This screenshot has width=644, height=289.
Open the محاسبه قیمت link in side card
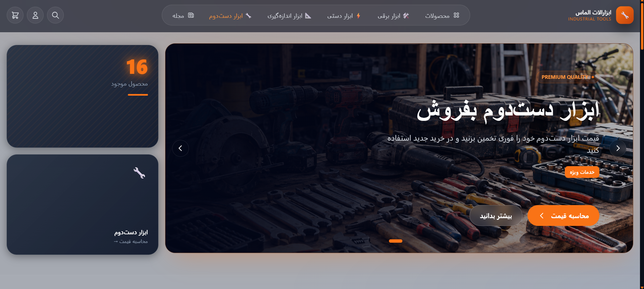[131, 241]
